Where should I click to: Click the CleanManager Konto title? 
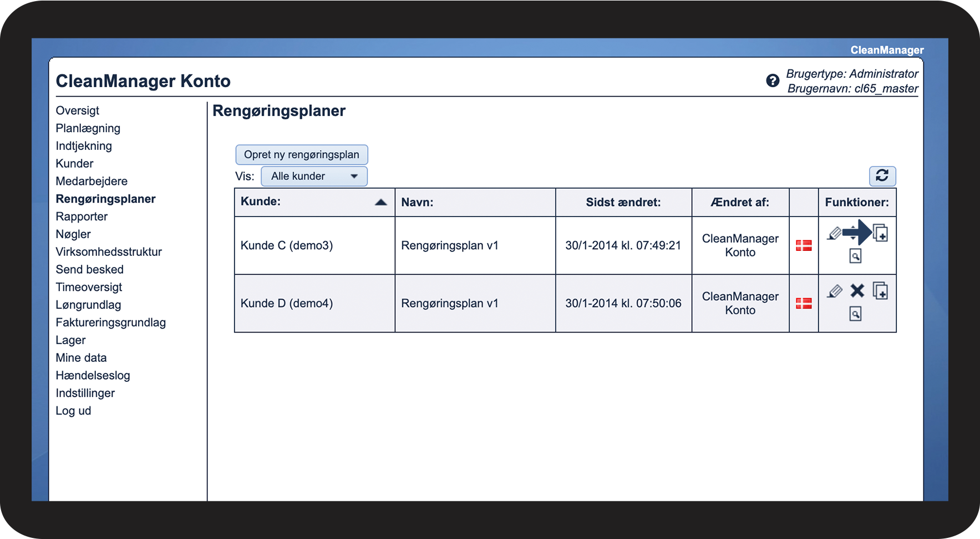pyautogui.click(x=143, y=81)
